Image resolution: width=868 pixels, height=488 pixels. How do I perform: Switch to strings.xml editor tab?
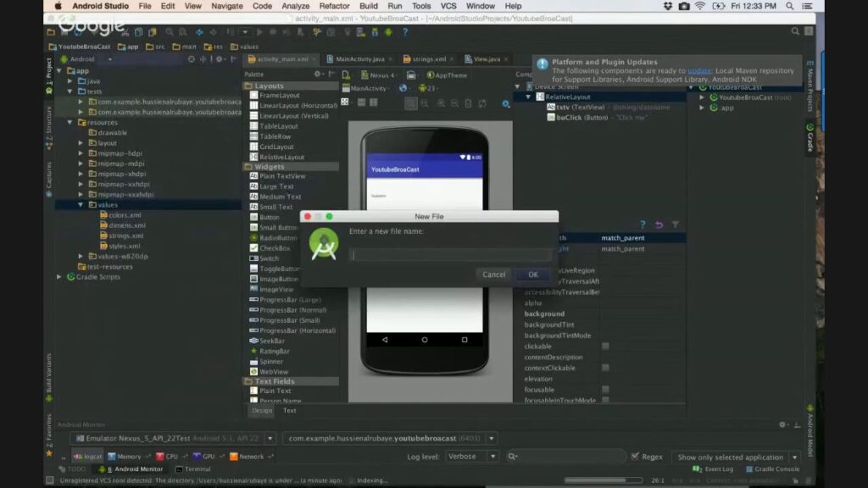(428, 58)
